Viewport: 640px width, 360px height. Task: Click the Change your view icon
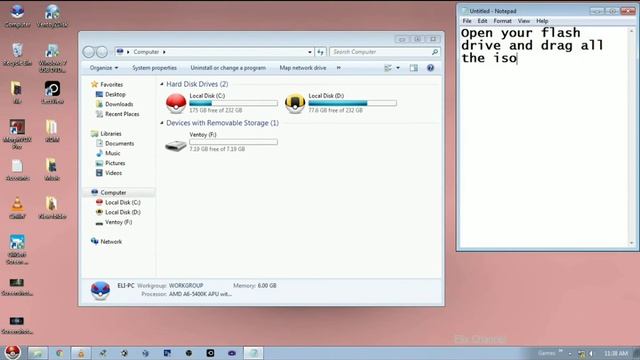pyautogui.click(x=388, y=68)
